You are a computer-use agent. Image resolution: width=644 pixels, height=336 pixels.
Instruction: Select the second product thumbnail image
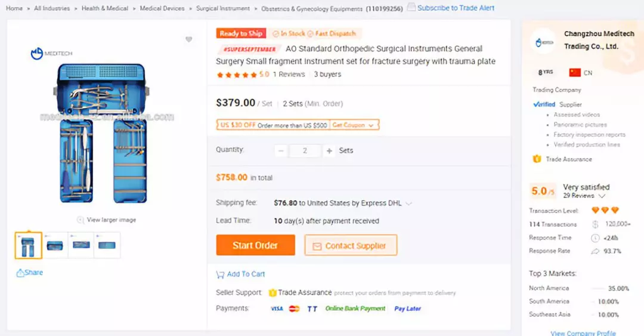tap(55, 245)
